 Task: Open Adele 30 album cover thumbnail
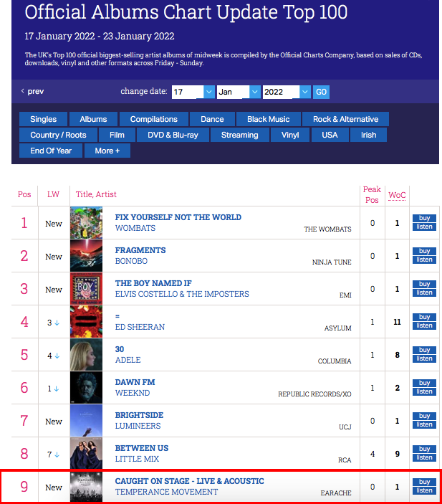[86, 355]
